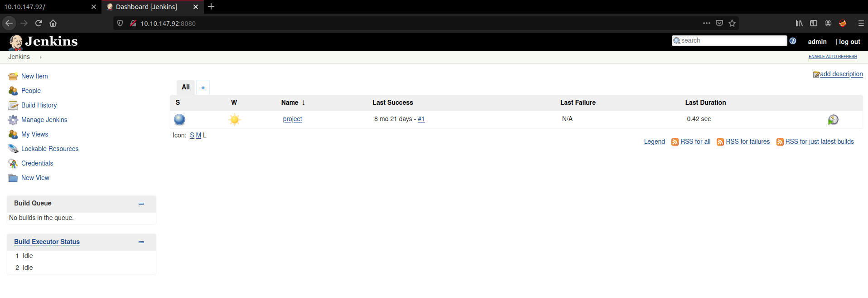This screenshot has height=298, width=868.
Task: Sort by Last Failure column header
Action: pos(578,103)
